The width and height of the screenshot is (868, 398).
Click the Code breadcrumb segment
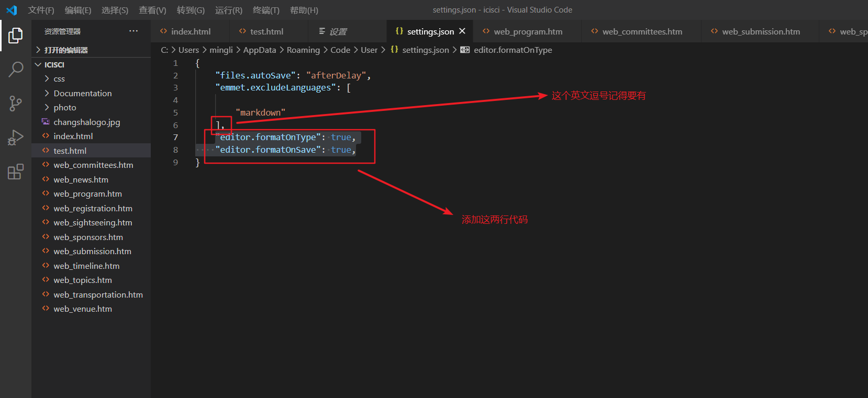coord(340,50)
